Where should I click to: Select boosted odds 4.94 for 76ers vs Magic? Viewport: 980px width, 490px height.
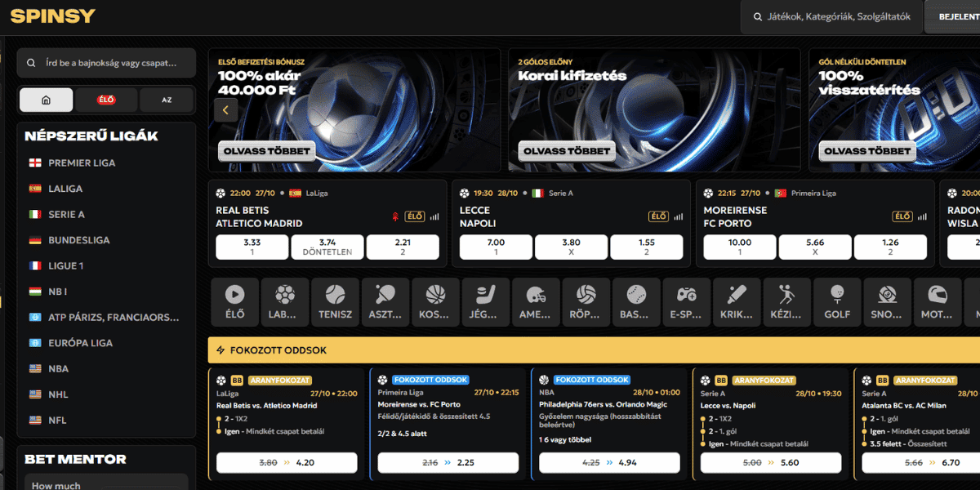[610, 462]
